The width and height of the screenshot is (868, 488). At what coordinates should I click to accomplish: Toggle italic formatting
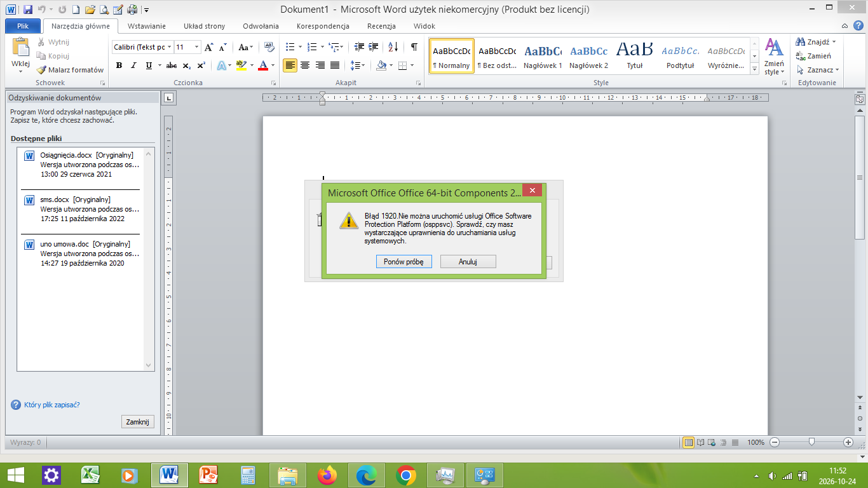tap(133, 65)
